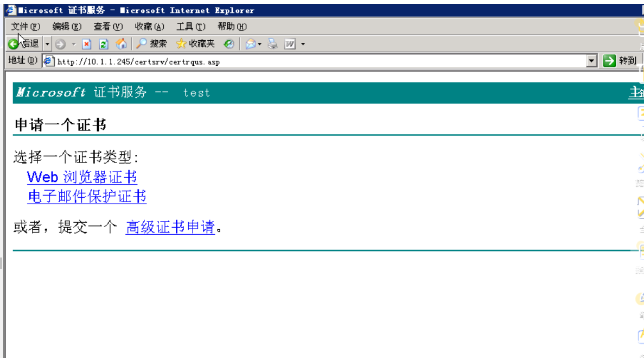Open the 查看(V) menu
The height and width of the screenshot is (358, 644).
point(108,27)
